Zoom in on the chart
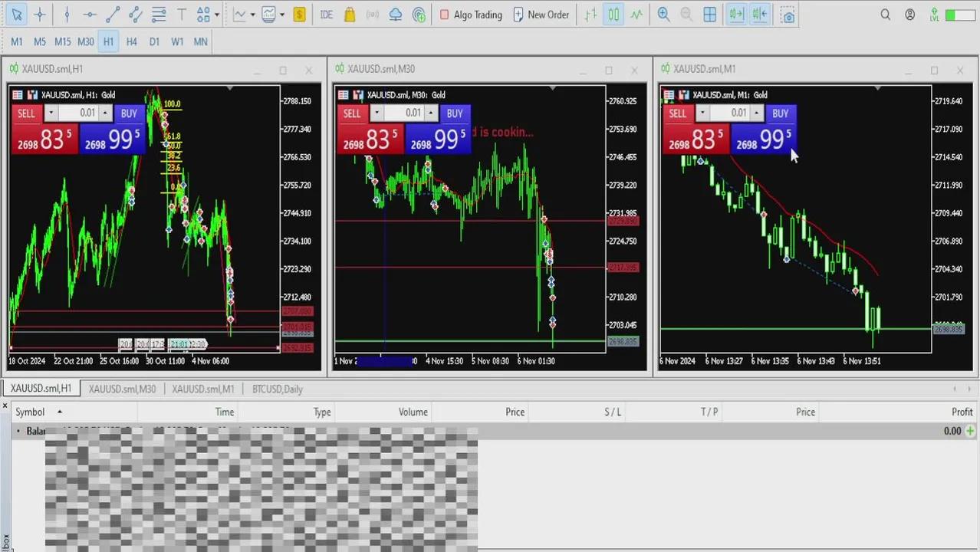The image size is (980, 552). point(664,15)
